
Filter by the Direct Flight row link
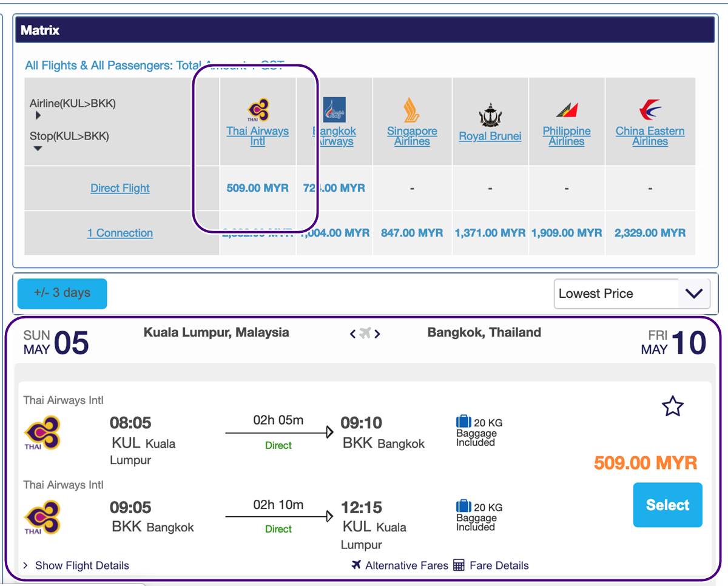[x=120, y=188]
